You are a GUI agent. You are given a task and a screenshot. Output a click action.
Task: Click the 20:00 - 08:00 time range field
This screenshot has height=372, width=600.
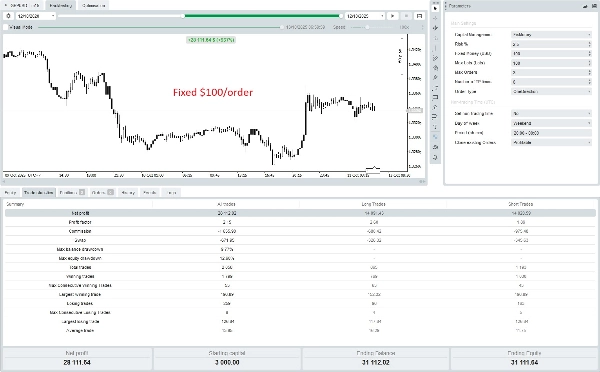[551, 133]
